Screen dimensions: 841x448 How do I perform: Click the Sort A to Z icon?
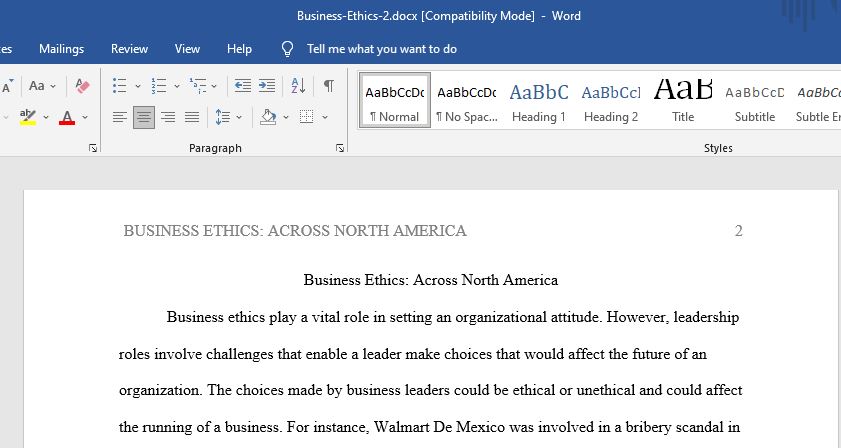click(x=298, y=86)
